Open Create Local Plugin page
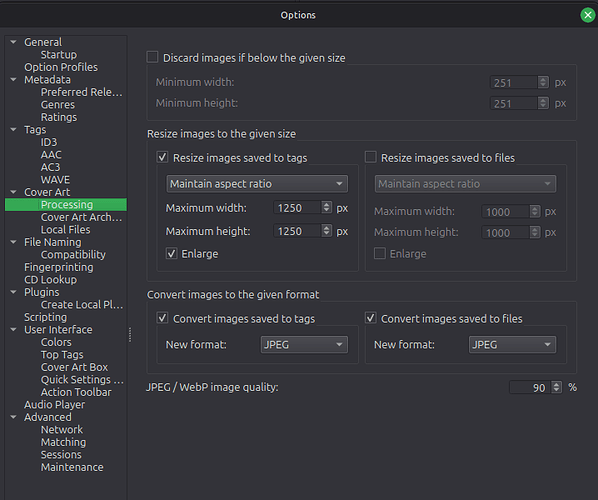598x500 pixels. coord(82,304)
